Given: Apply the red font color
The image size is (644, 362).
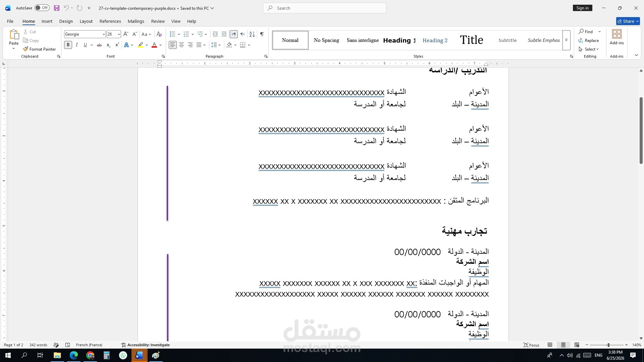Looking at the screenshot, I should pos(154,45).
